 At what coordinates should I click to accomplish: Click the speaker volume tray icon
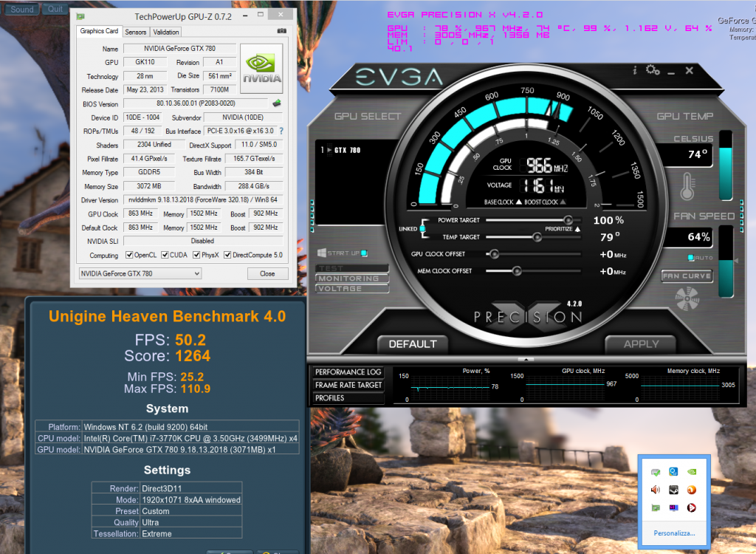[656, 489]
